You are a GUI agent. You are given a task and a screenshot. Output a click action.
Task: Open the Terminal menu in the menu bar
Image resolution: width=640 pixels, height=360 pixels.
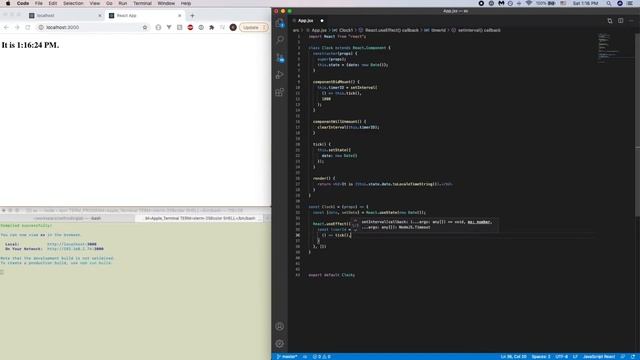(x=142, y=3)
